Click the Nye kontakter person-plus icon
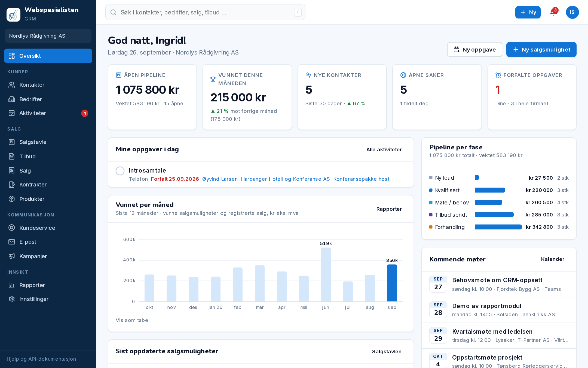 (x=308, y=75)
